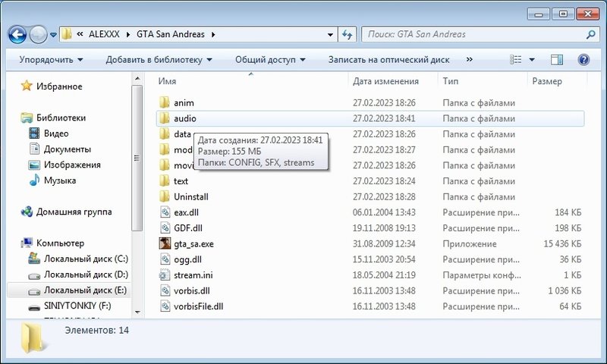Open the Музыка library
The height and width of the screenshot is (364, 607).
pyautogui.click(x=60, y=180)
